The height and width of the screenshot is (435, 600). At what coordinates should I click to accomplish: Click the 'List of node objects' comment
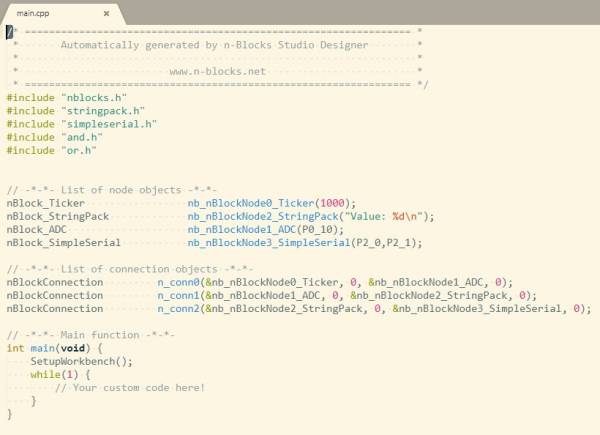[112, 190]
